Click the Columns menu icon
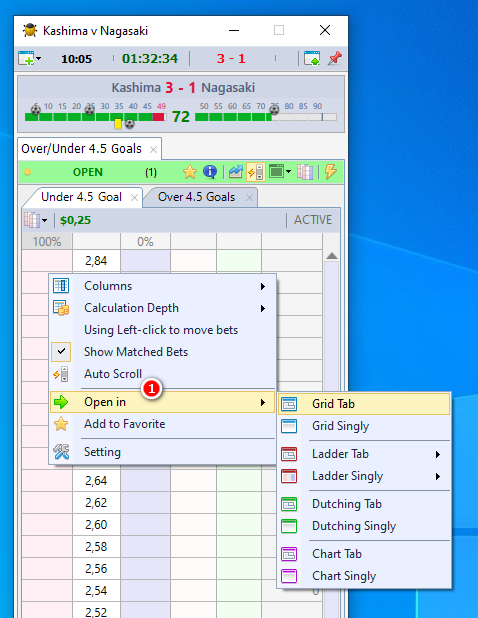 click(x=61, y=286)
